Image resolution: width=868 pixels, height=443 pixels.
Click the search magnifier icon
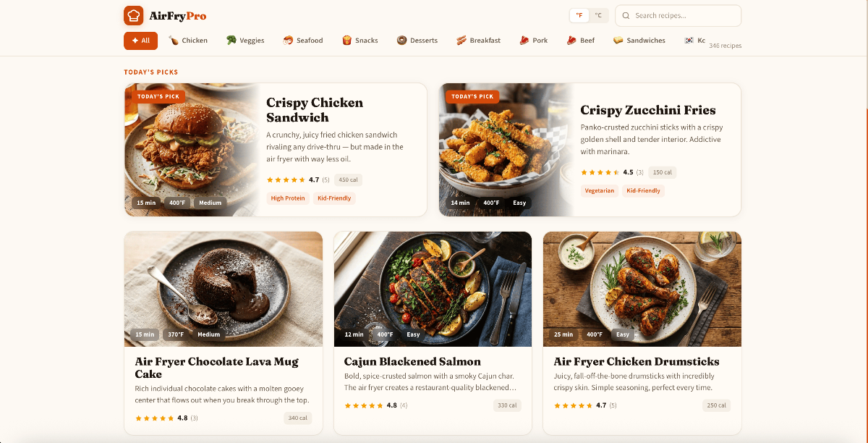point(626,15)
